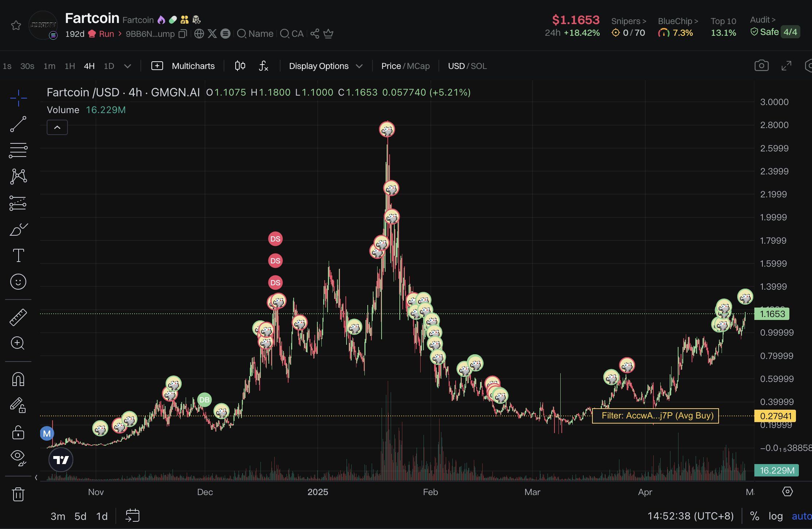Select the trend line drawing tool

coord(18,124)
